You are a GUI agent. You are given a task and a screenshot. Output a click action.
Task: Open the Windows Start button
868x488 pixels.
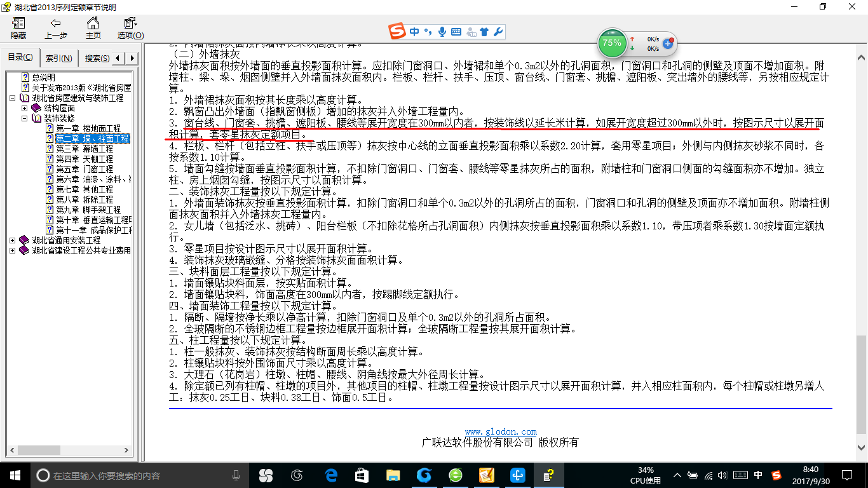click(x=15, y=475)
